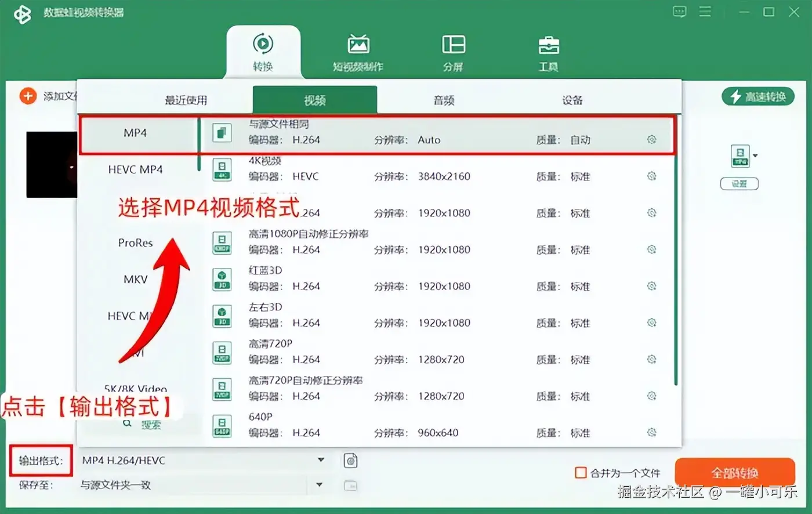Click the video thumbnail preview

(52, 165)
